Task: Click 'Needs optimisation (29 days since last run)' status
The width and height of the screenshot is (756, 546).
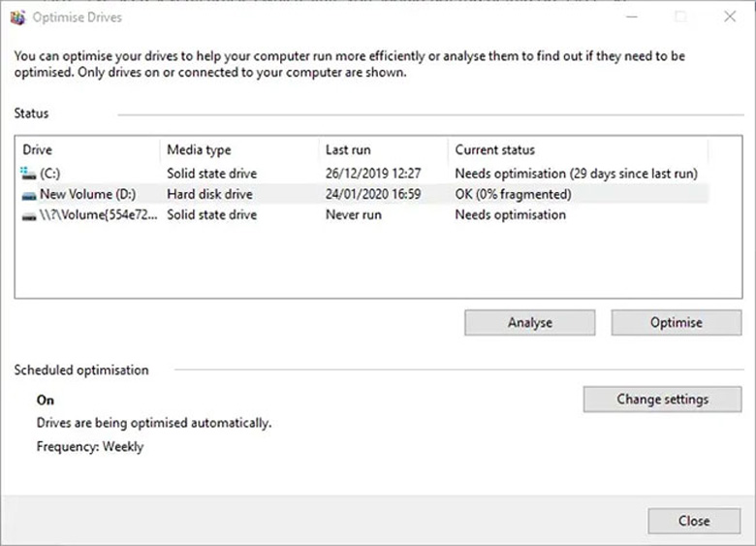Action: pyautogui.click(x=576, y=174)
